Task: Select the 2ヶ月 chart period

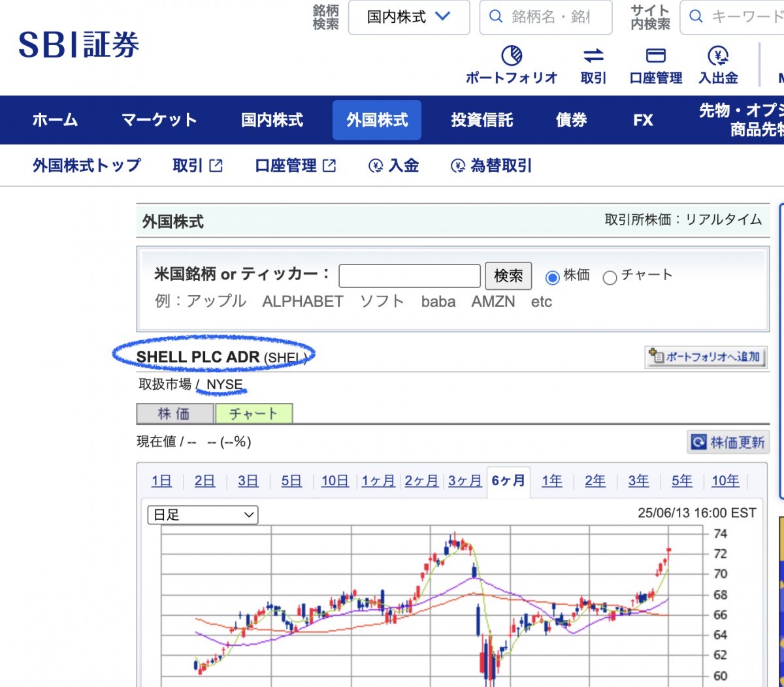Action: click(421, 481)
